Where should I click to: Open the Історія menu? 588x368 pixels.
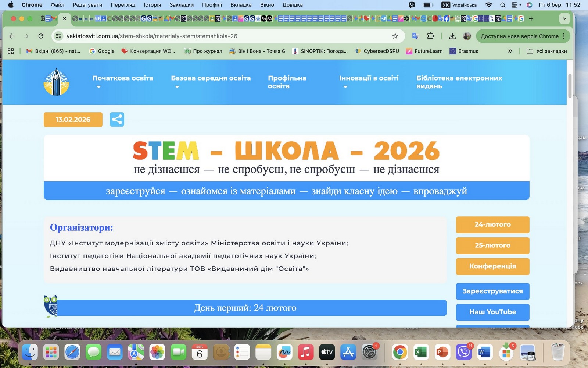point(152,5)
